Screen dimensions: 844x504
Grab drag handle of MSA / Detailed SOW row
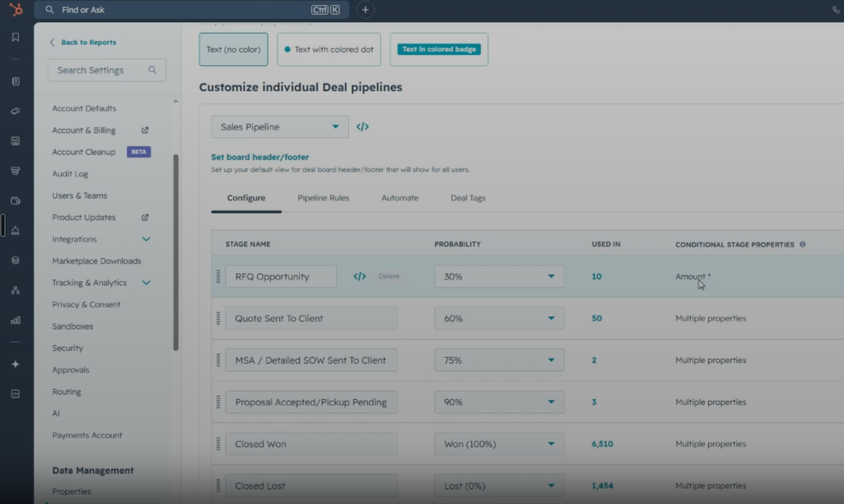point(218,360)
